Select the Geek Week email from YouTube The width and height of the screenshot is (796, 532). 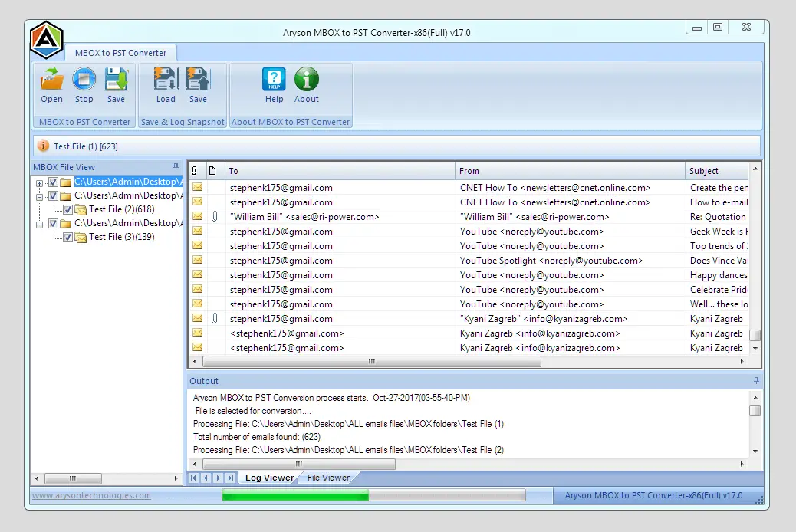tap(469, 232)
